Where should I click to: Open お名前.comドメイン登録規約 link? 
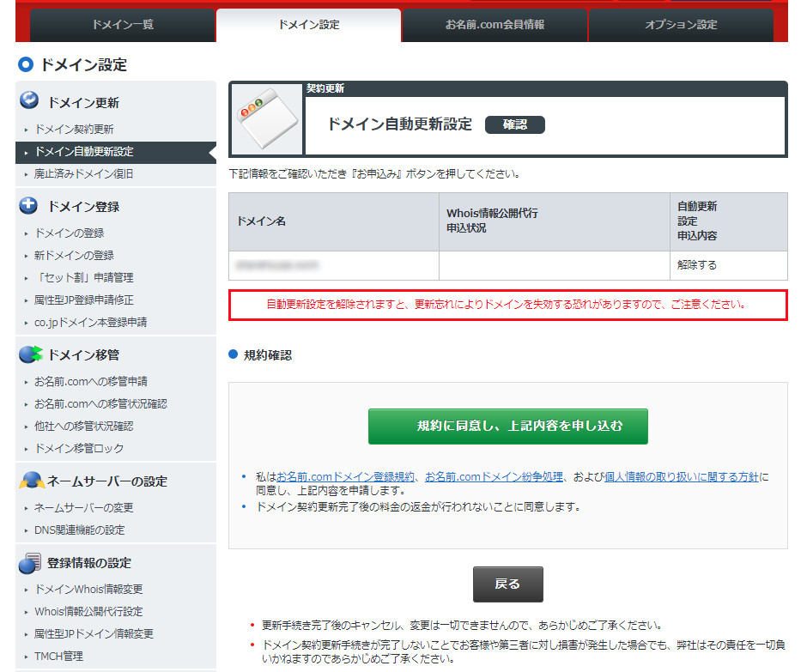tap(346, 476)
